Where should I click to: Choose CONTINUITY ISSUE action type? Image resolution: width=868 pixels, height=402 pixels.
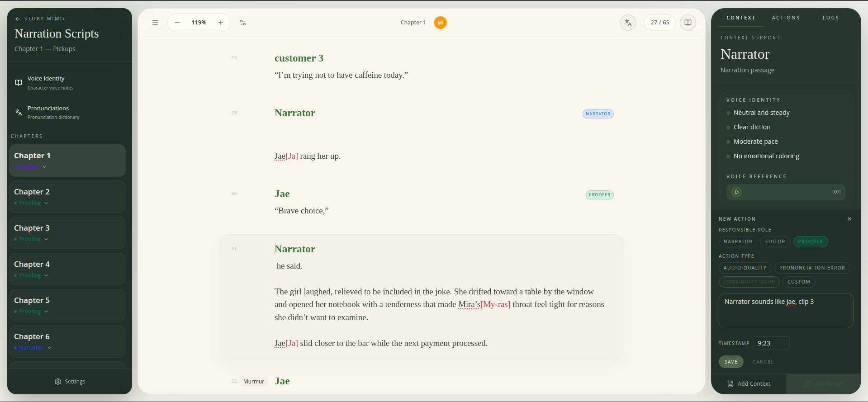[x=749, y=282]
